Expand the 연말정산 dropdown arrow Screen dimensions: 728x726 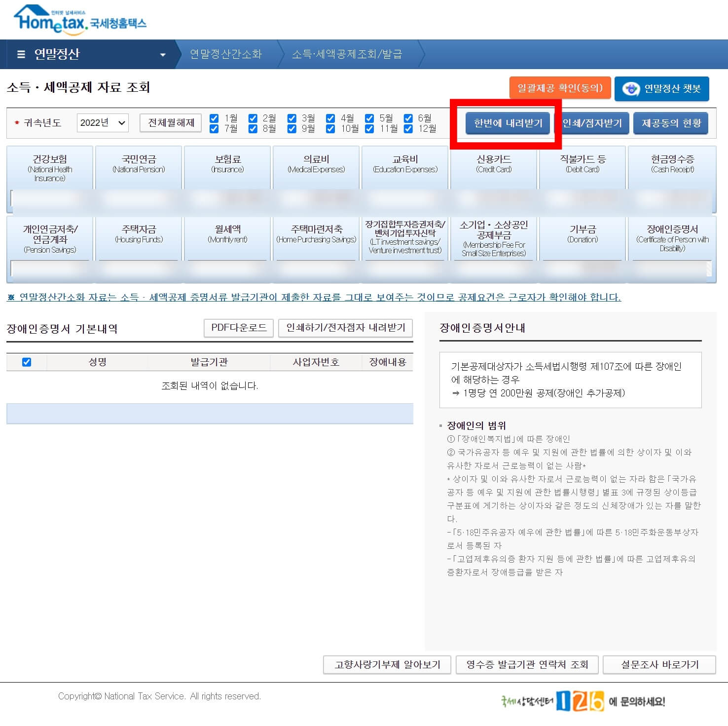click(x=163, y=55)
